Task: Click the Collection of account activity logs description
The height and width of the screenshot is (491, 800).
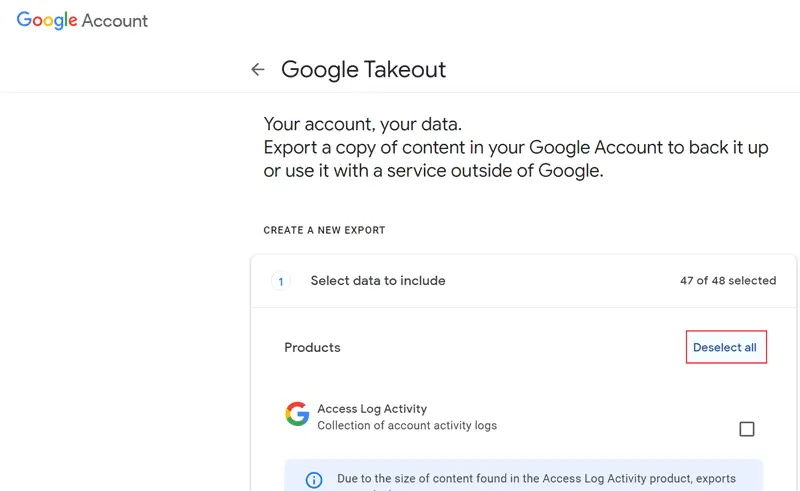Action: tap(407, 425)
